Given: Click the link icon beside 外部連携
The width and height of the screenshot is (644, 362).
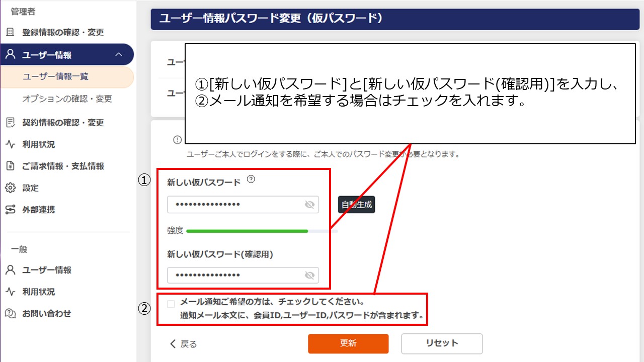Looking at the screenshot, I should pos(10,210).
